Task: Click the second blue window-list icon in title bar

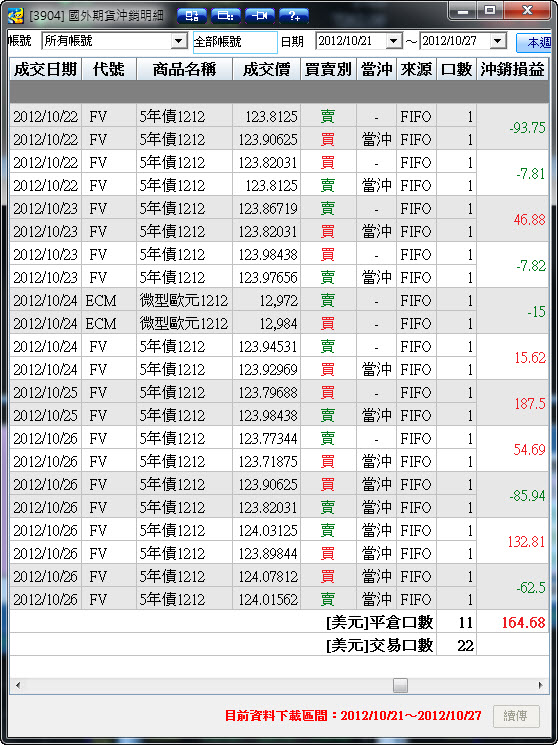Action: point(226,16)
